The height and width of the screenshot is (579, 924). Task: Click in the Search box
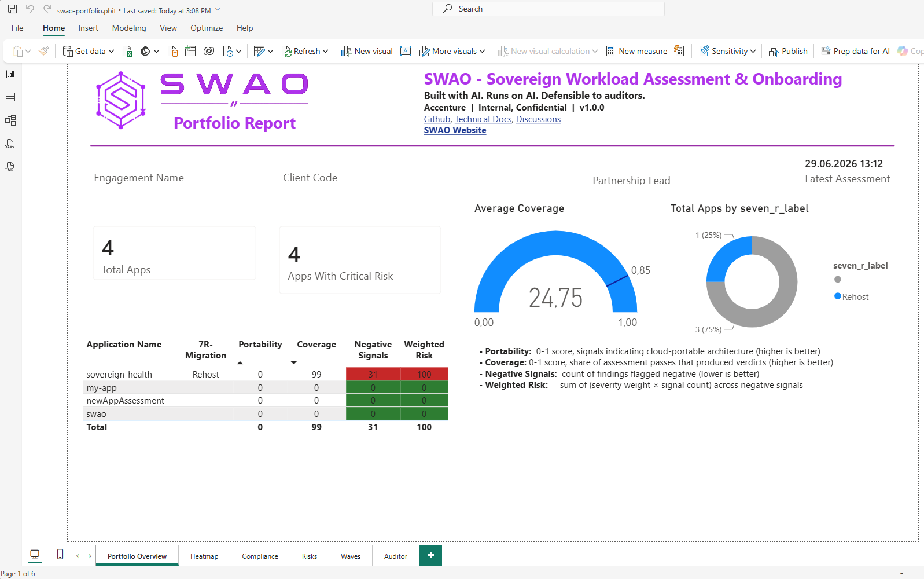coord(548,9)
